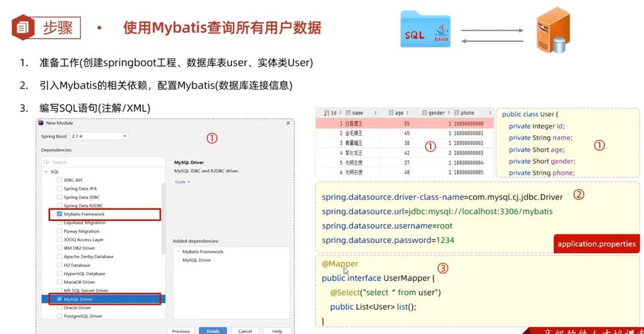The height and width of the screenshot is (334, 644).
Task: Uncheck the MyBatis Framework checkbox
Action: (x=60, y=214)
